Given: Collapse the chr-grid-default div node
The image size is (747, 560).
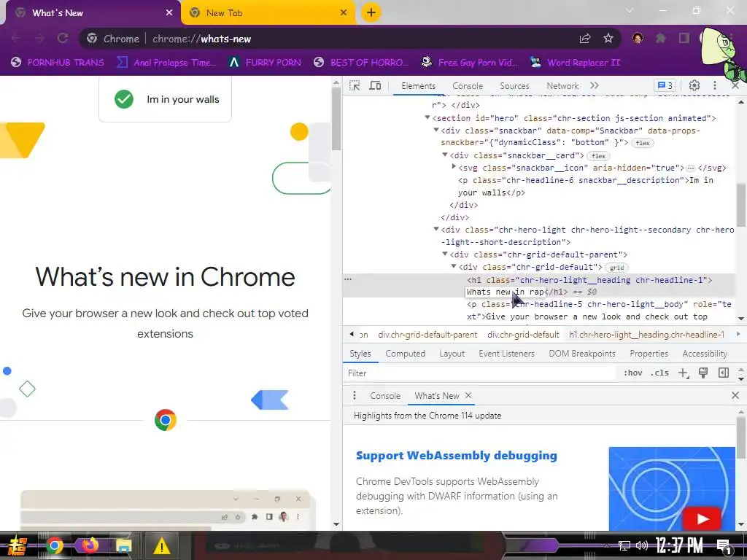Looking at the screenshot, I should point(454,266).
